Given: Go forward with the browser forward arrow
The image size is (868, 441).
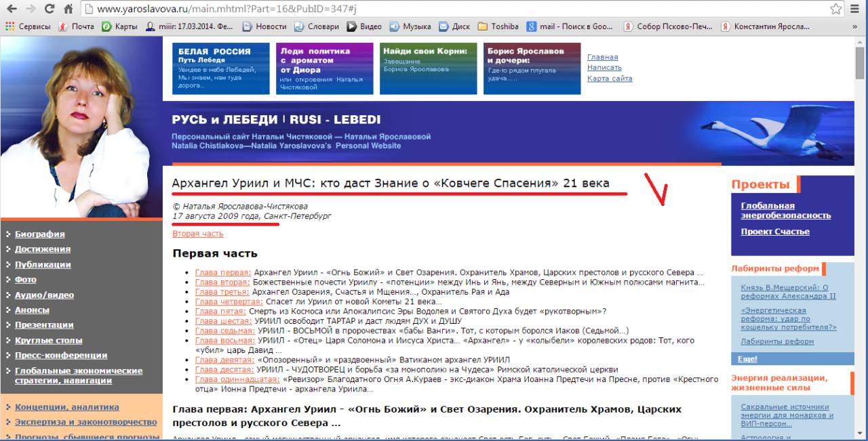Looking at the screenshot, I should click(x=29, y=9).
